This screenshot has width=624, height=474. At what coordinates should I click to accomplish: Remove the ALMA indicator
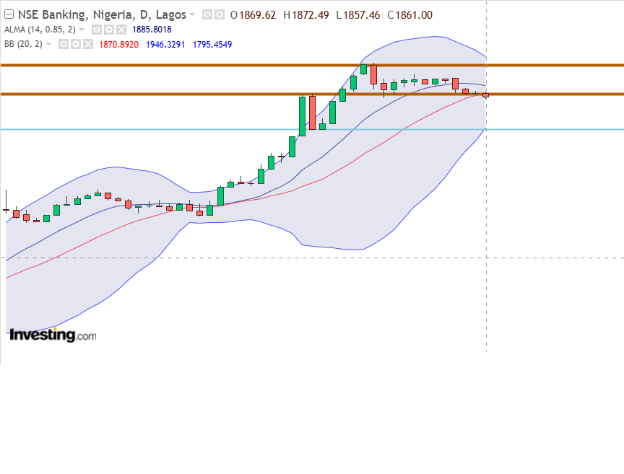[x=121, y=30]
